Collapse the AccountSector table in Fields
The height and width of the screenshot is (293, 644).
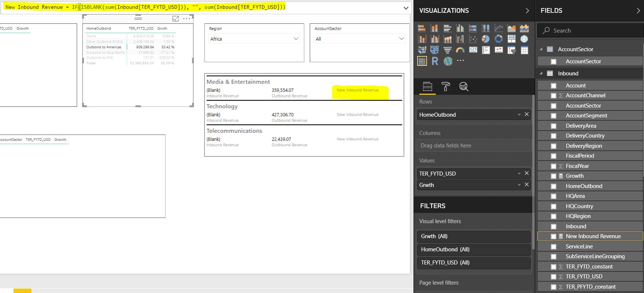pos(541,49)
